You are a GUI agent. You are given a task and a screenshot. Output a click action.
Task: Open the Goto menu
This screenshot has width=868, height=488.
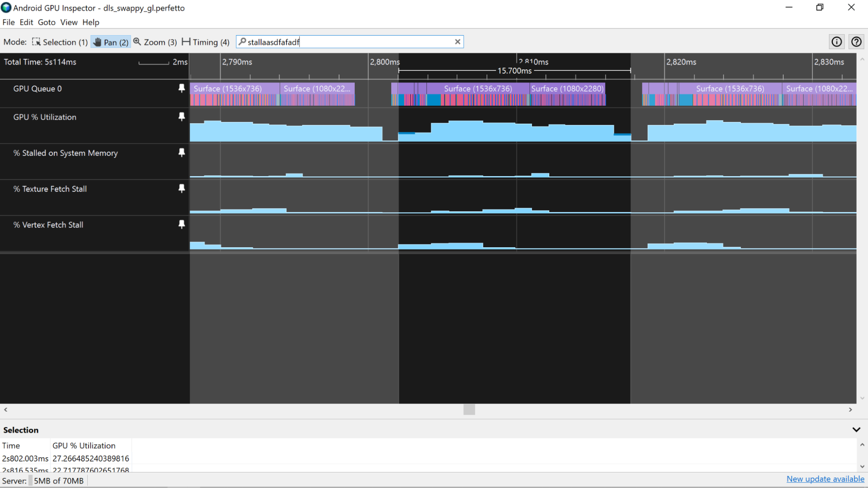[47, 22]
